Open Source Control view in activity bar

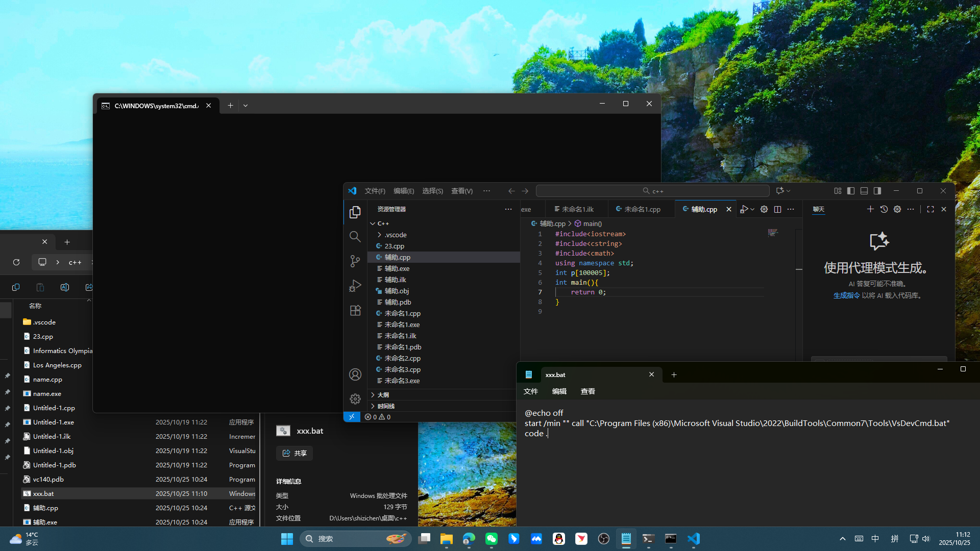pos(355,261)
